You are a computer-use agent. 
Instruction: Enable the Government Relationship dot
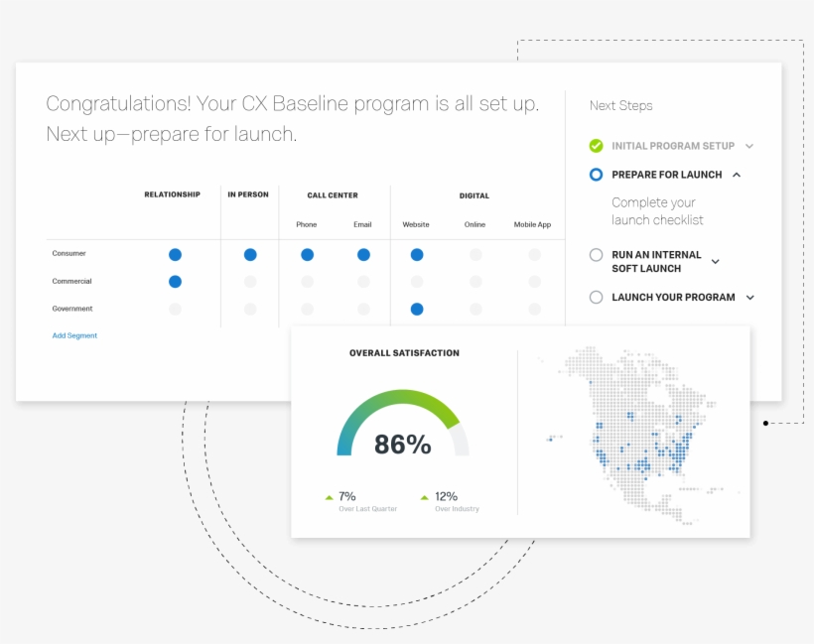coord(175,310)
